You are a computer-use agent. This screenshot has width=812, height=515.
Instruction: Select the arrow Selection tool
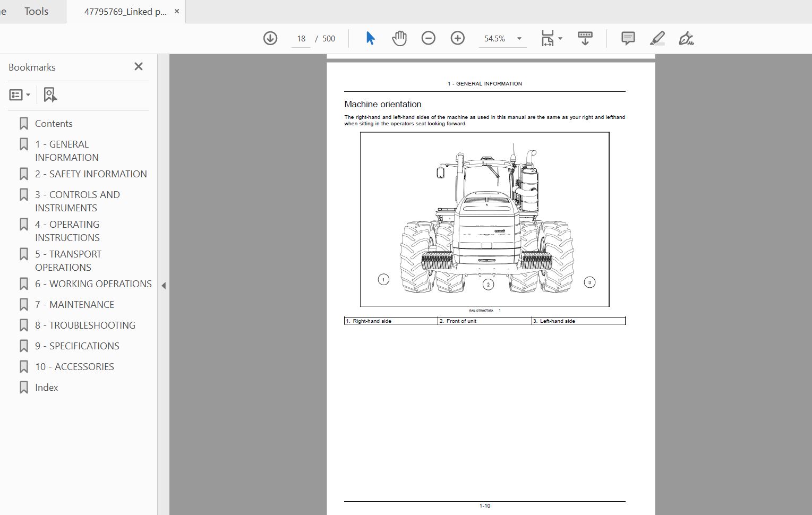click(x=370, y=38)
